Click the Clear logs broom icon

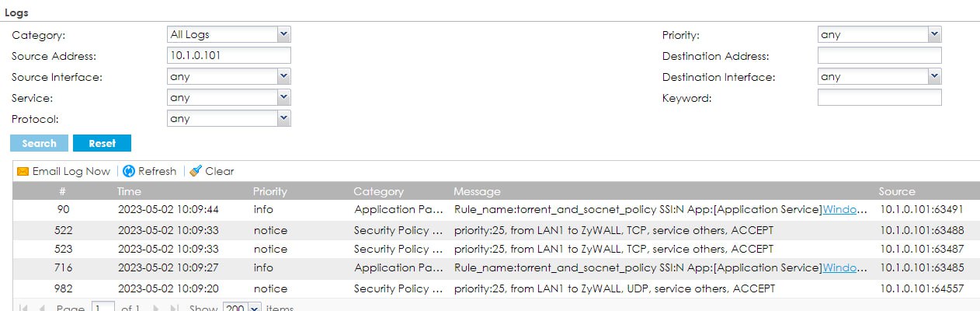tap(196, 171)
